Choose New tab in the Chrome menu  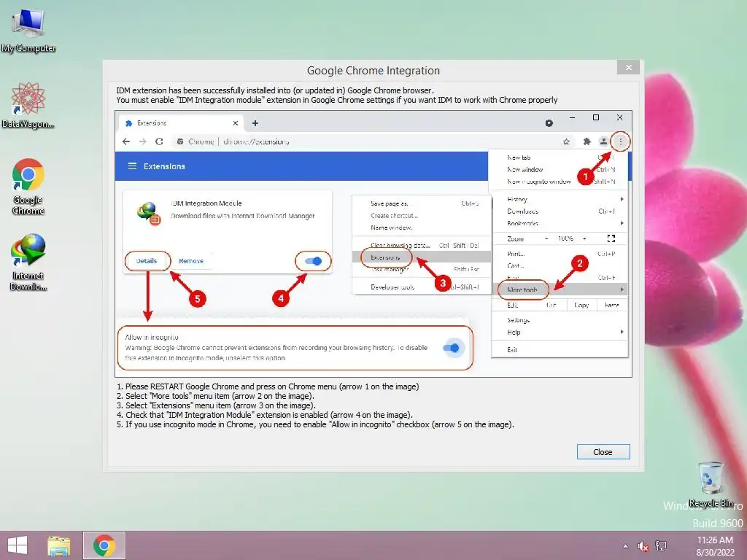[x=560, y=157]
